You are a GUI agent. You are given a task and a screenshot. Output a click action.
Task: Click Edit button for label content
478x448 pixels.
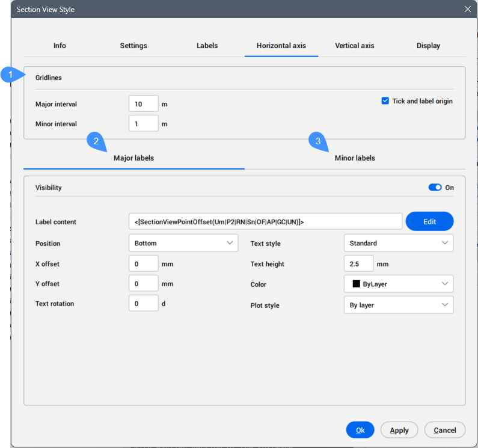coord(429,222)
